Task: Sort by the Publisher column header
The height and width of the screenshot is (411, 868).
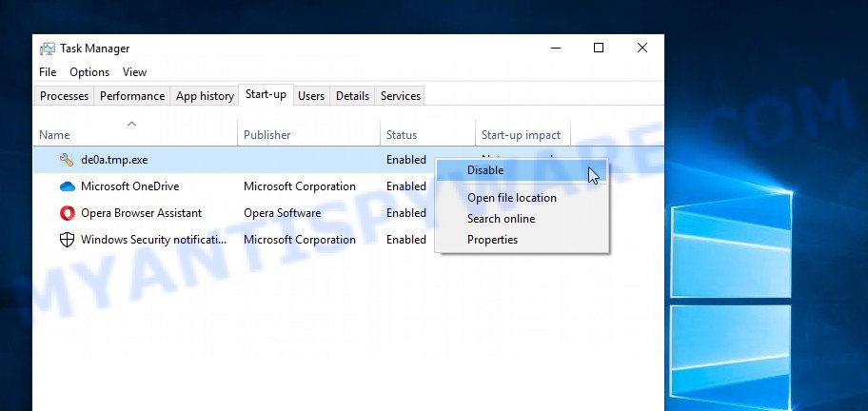Action: 266,135
